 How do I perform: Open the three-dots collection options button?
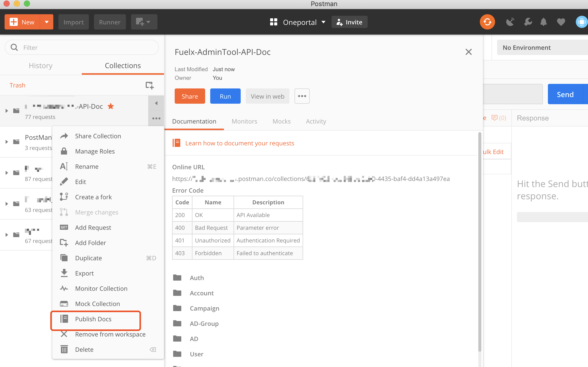click(156, 118)
